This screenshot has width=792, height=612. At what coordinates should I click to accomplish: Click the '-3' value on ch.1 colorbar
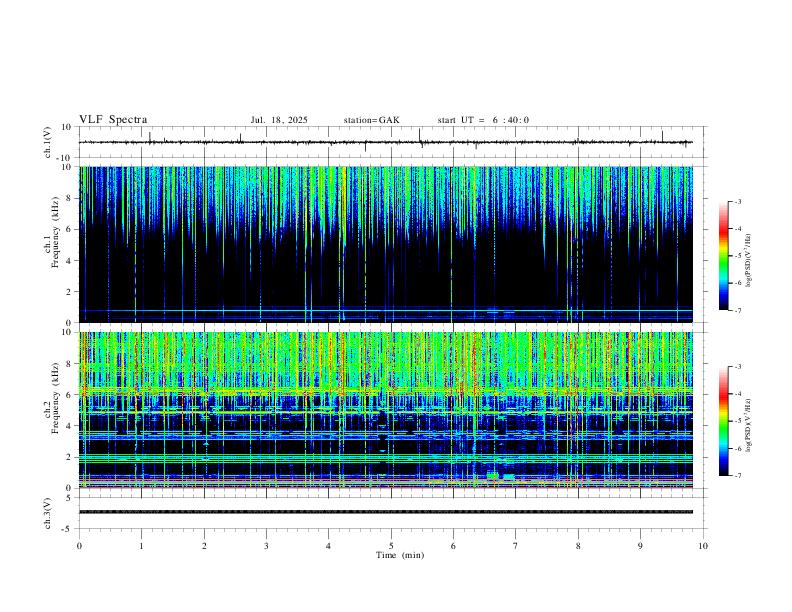point(737,202)
